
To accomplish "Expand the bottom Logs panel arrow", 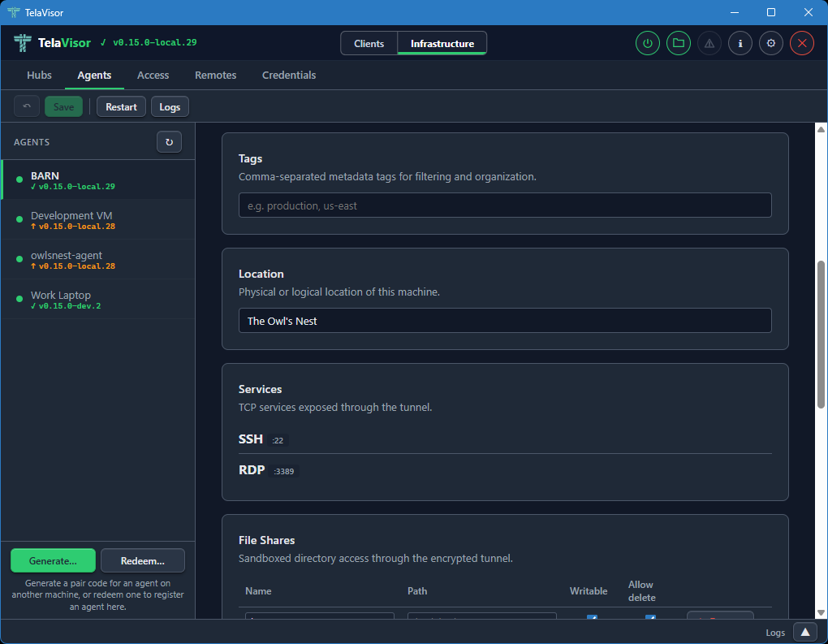I will point(804,633).
